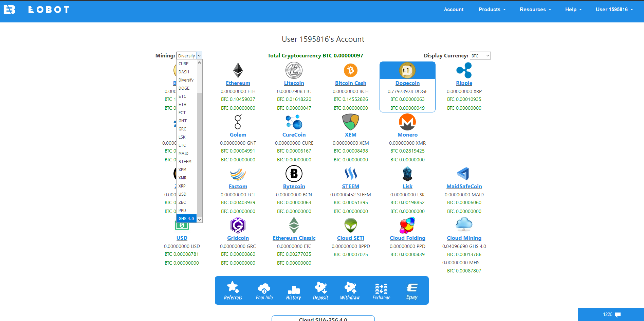The height and width of the screenshot is (321, 644).
Task: Expand the Resources menu
Action: (535, 10)
